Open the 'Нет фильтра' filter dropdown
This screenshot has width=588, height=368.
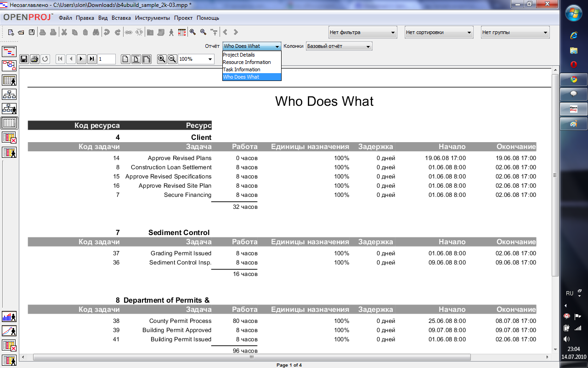pyautogui.click(x=362, y=32)
